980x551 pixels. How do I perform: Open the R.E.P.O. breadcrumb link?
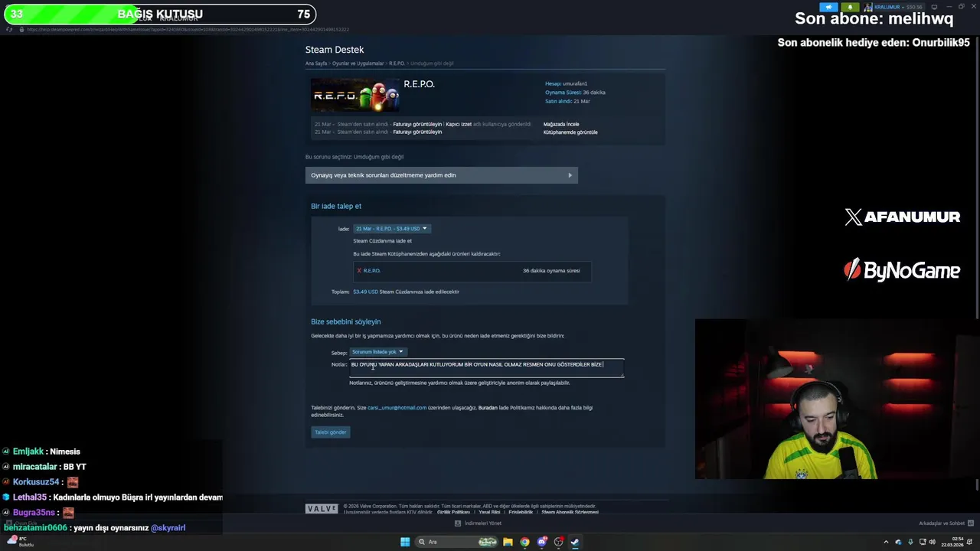pos(397,64)
